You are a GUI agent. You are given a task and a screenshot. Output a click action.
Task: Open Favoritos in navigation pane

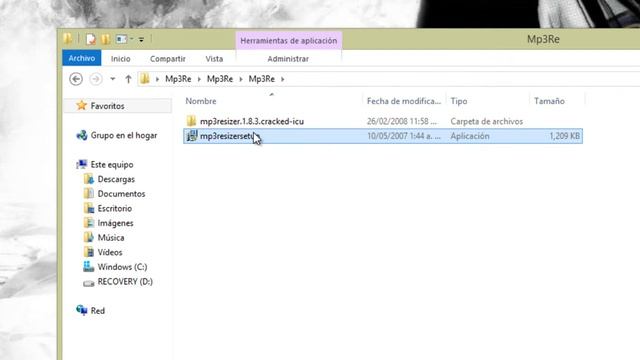click(x=107, y=106)
